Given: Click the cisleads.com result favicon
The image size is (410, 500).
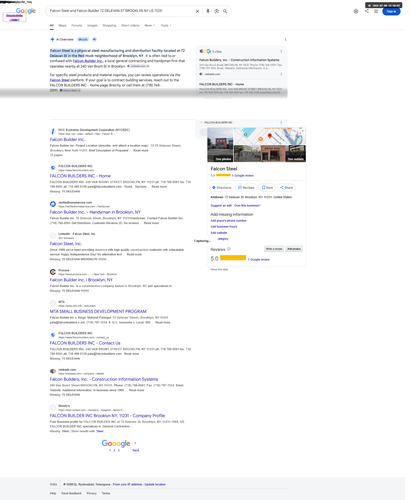Looking at the screenshot, I should (53, 371).
